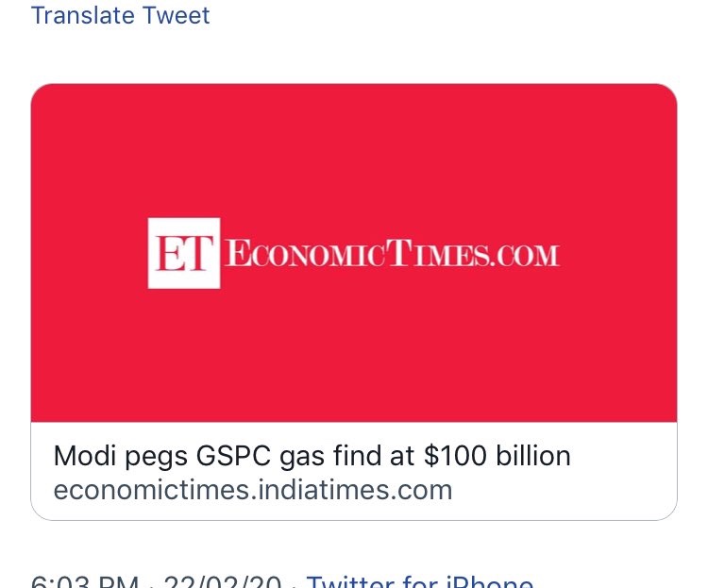This screenshot has height=588, width=708.
Task: Open the Modi pegs GSPC headline
Action: click(x=312, y=457)
